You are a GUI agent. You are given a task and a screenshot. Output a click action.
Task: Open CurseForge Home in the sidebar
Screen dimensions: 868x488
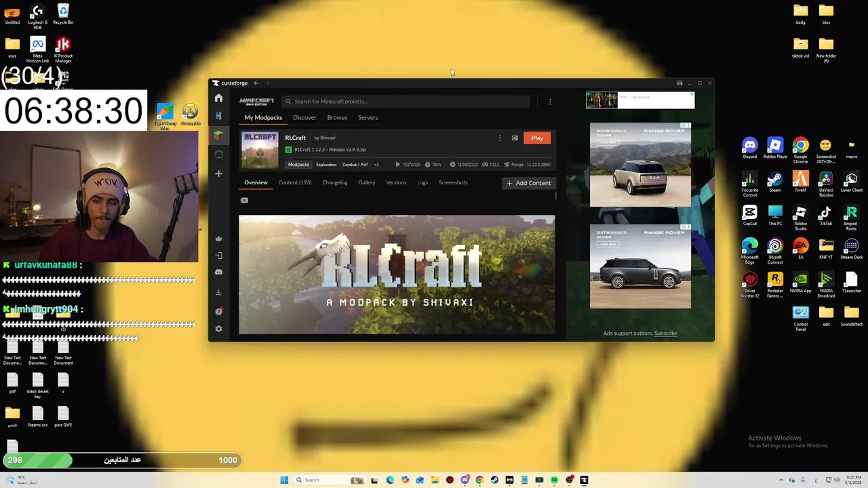(218, 98)
